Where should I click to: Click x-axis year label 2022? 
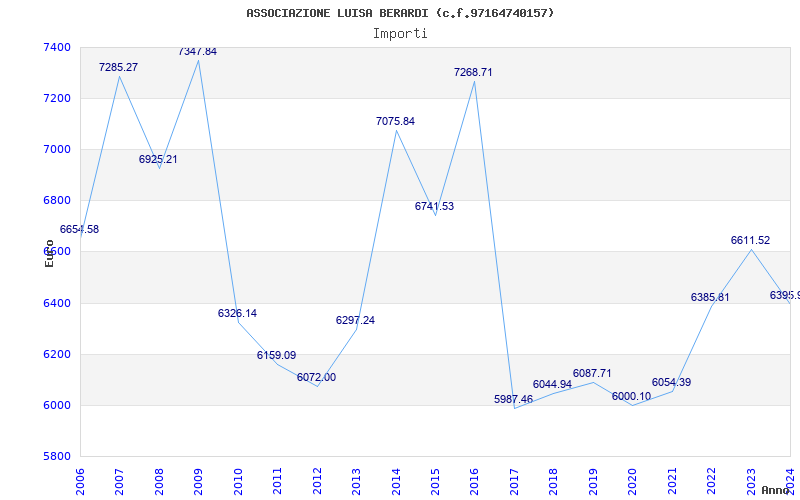[x=712, y=482]
